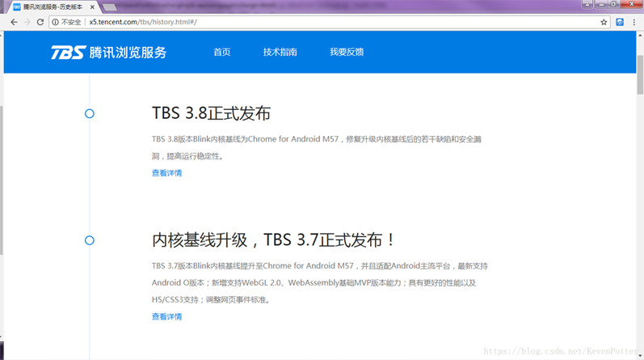
Task: Bookmark page with the star icon
Action: point(604,22)
